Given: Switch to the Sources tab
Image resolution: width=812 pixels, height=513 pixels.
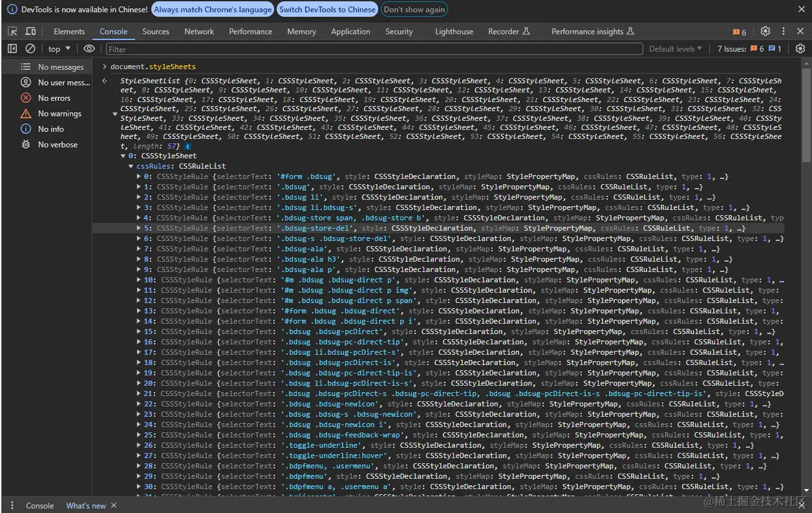Looking at the screenshot, I should (x=156, y=32).
